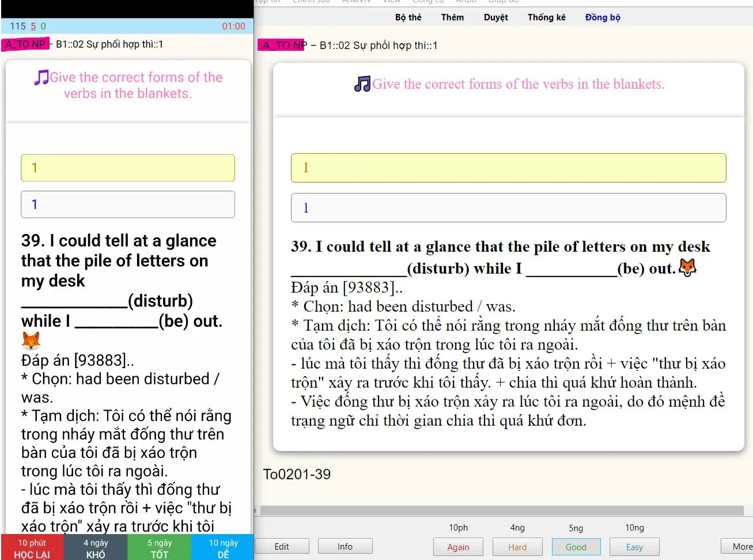Rate card as Easy

coord(634,547)
